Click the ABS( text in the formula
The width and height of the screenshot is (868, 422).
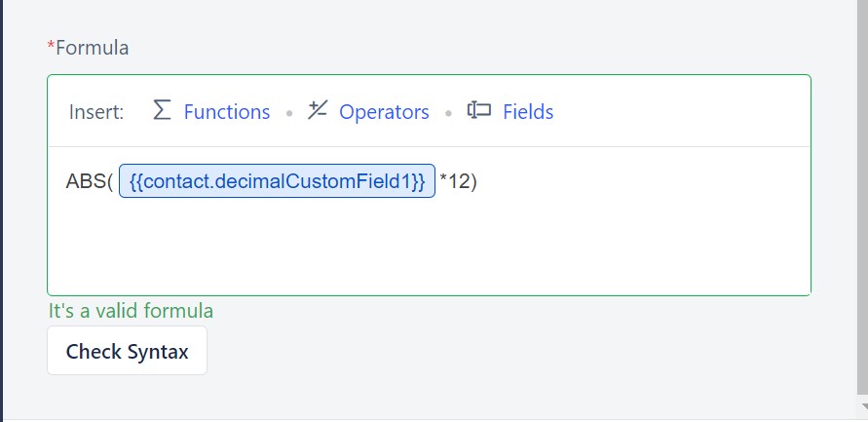tap(89, 181)
